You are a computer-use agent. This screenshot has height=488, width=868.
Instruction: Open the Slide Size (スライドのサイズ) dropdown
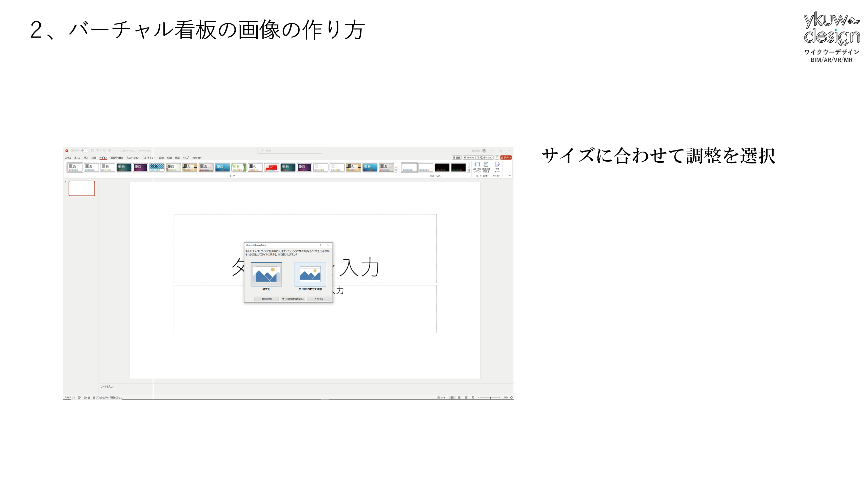(x=477, y=166)
